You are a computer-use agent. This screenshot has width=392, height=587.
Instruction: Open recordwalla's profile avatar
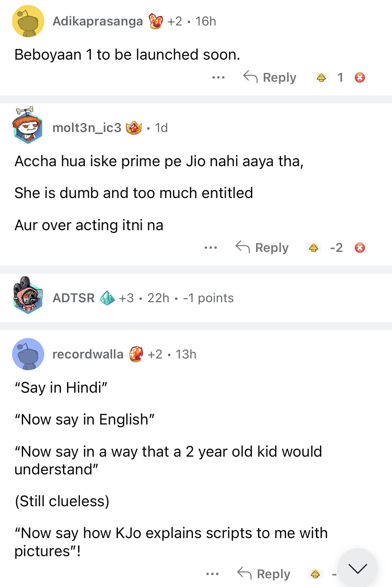(x=28, y=354)
